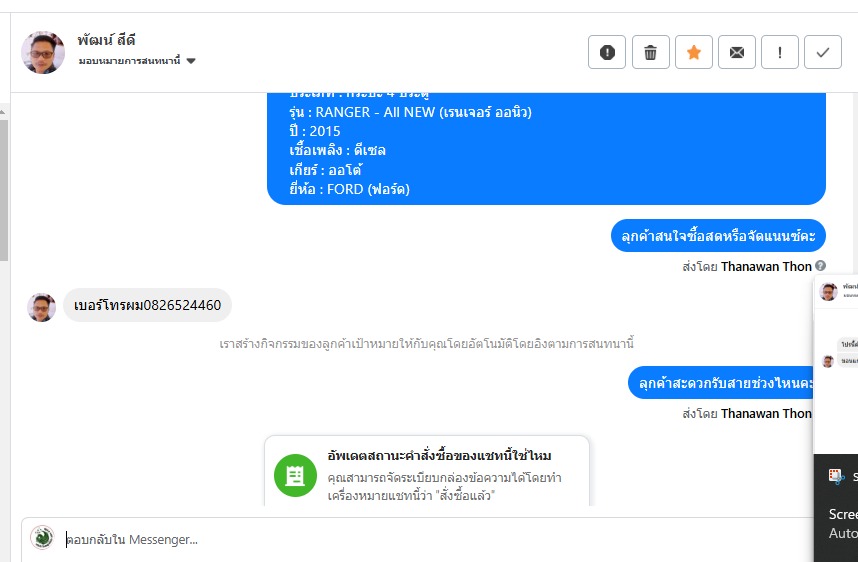The image size is (858, 562).
Task: Delete conversation with the trash icon
Action: (x=650, y=53)
